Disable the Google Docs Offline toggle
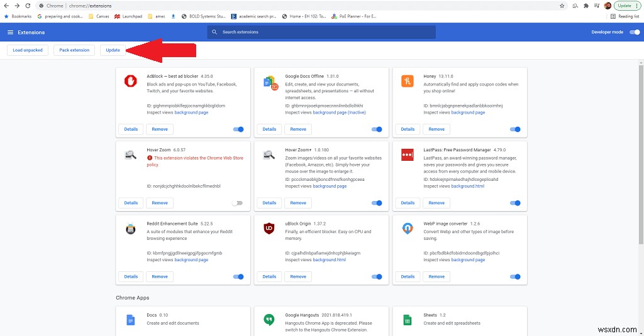Screen dimensions: 644x336 pos(377,129)
